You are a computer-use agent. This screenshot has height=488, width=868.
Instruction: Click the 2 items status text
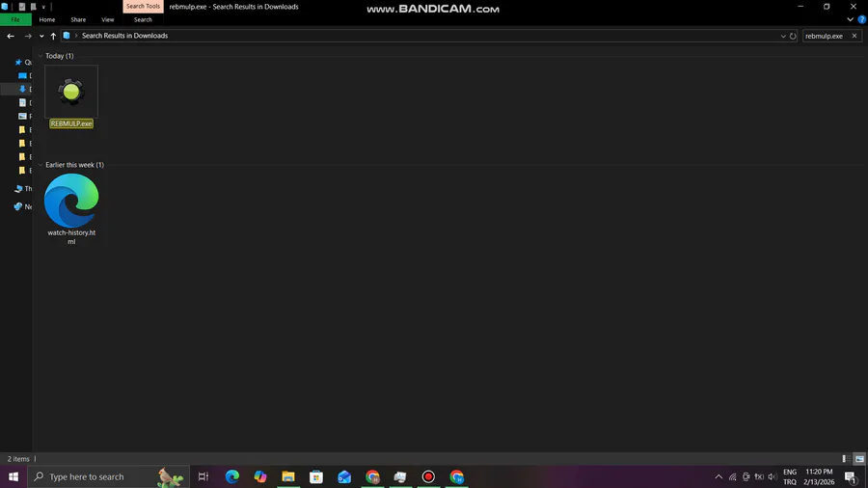[x=18, y=459]
